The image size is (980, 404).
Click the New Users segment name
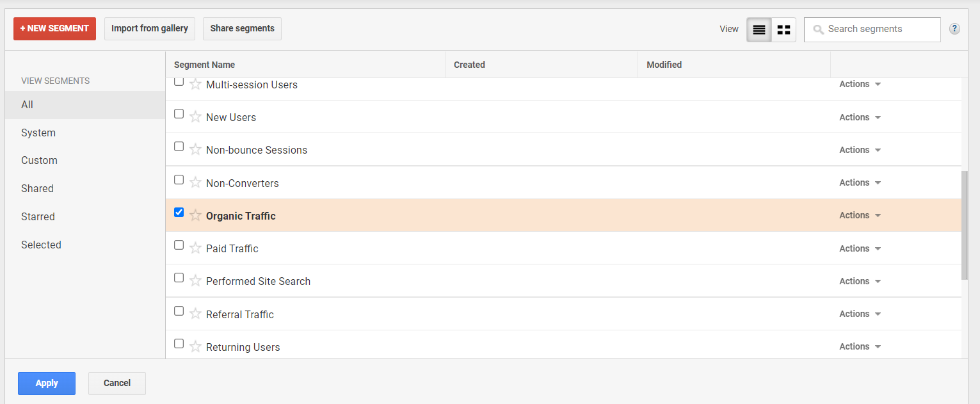[x=231, y=117]
